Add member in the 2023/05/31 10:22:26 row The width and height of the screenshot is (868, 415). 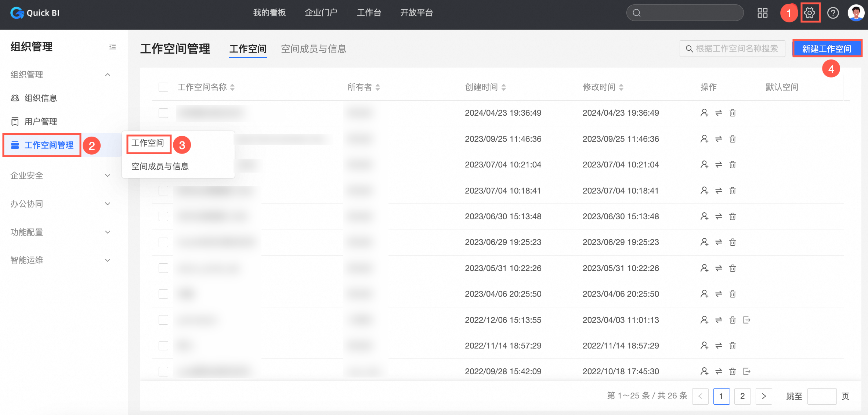[x=704, y=268]
